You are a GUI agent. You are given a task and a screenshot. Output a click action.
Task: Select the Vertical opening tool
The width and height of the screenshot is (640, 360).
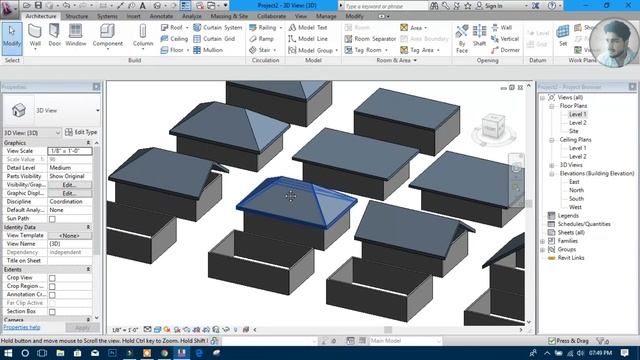coord(505,39)
